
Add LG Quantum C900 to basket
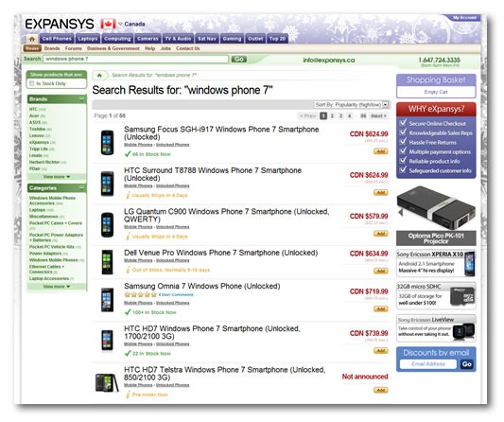(380, 234)
